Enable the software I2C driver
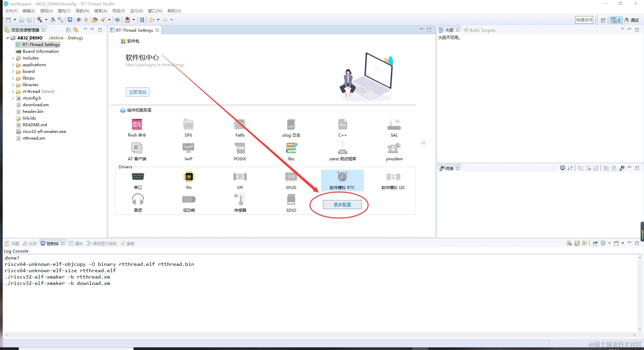This screenshot has height=350, width=644. [393, 177]
